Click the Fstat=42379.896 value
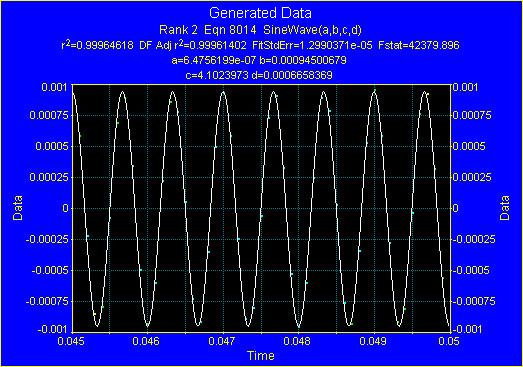523x367 pixels. coord(419,45)
